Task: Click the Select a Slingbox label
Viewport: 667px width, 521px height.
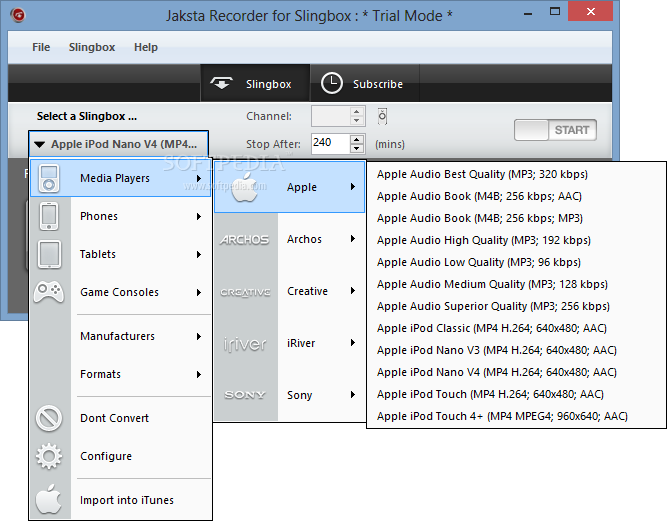Action: pyautogui.click(x=87, y=116)
